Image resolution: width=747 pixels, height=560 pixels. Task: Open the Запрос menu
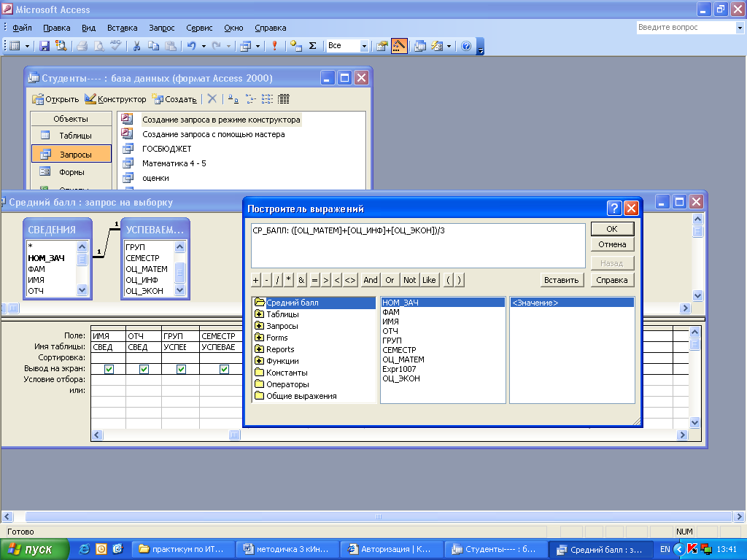(162, 28)
